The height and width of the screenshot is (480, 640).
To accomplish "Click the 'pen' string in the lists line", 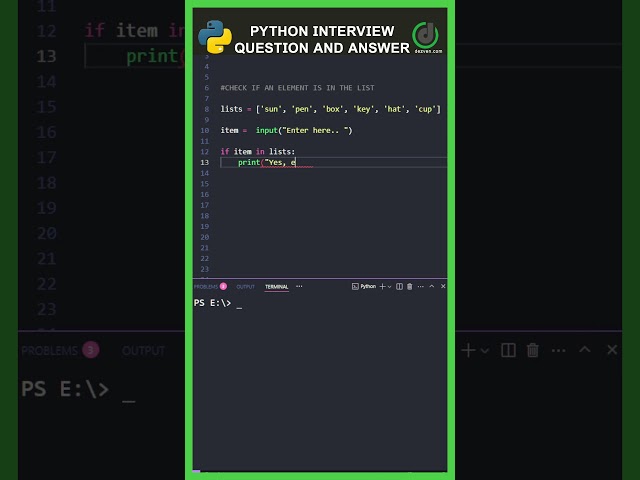I will click(302, 109).
